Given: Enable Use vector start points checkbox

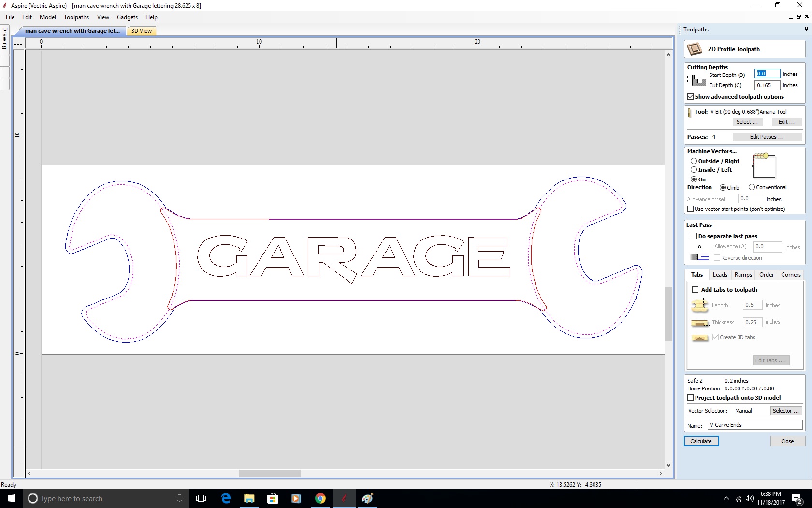Looking at the screenshot, I should pos(690,209).
